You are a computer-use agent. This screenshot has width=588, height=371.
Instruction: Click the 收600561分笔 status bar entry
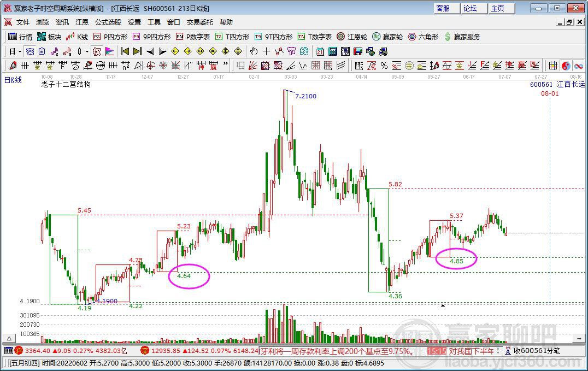[x=533, y=351]
